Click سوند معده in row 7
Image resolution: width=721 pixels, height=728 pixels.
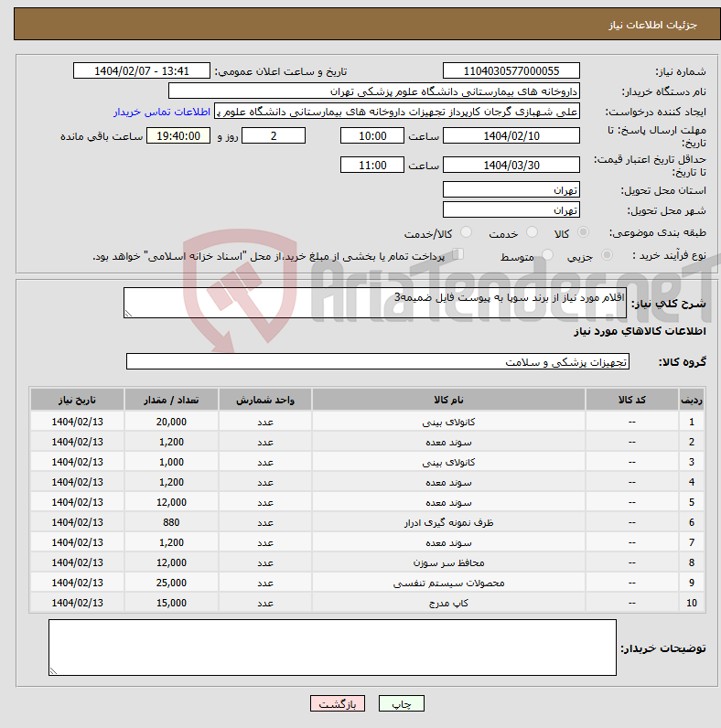(x=448, y=542)
